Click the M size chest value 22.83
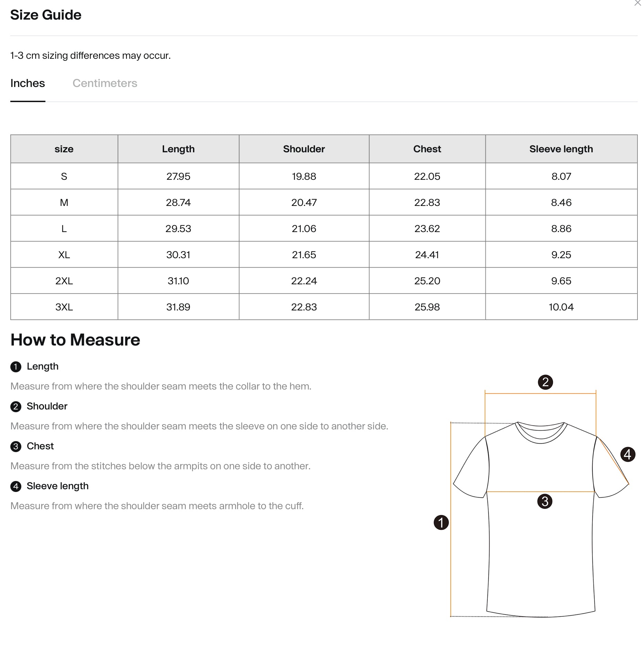The image size is (644, 646). (x=427, y=202)
